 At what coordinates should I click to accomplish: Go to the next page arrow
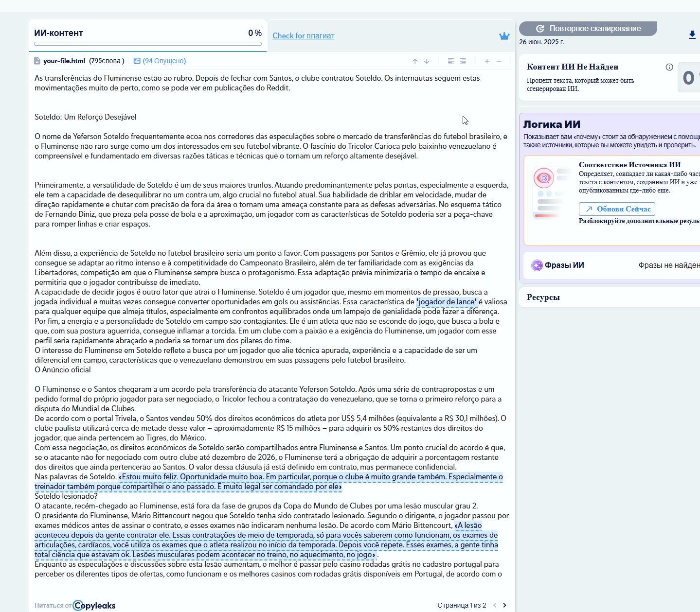(x=504, y=605)
